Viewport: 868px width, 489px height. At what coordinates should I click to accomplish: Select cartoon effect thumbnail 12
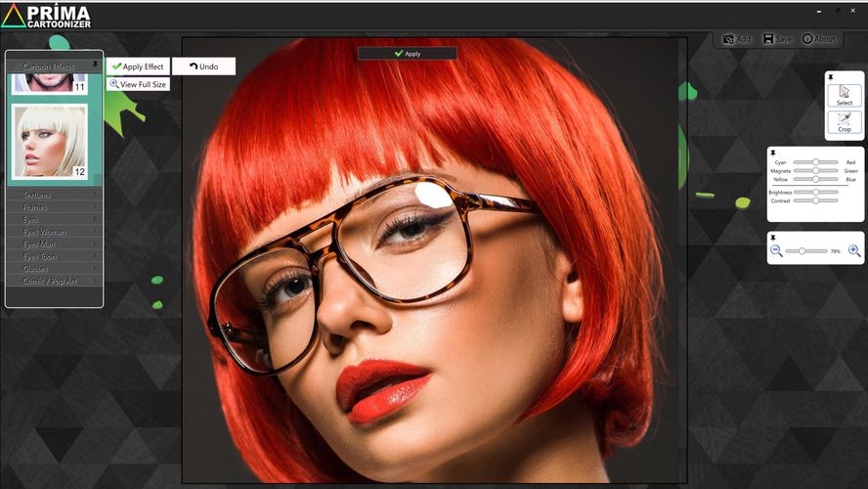point(50,141)
